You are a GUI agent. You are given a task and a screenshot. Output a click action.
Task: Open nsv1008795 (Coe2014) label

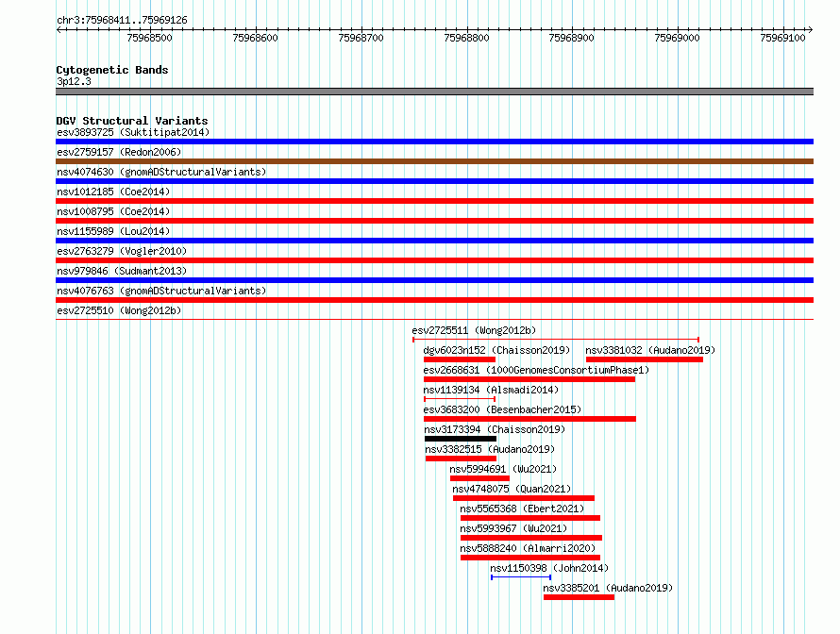pyautogui.click(x=113, y=211)
